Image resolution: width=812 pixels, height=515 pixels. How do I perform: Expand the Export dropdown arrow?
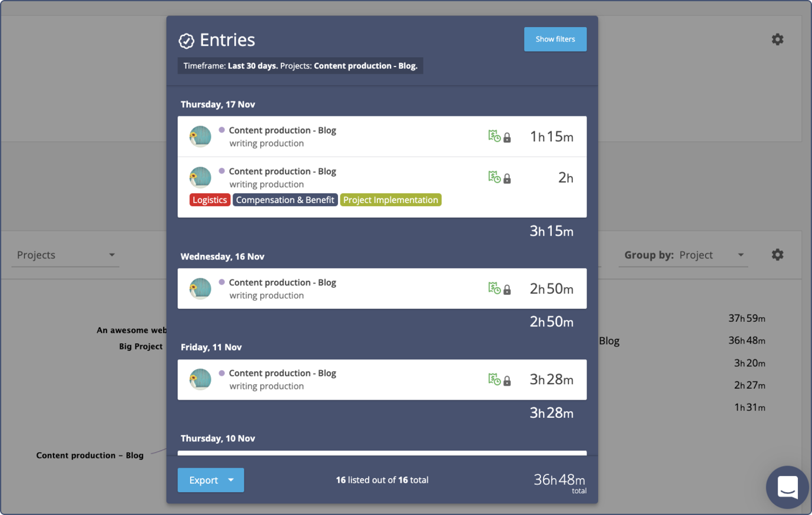(x=231, y=480)
